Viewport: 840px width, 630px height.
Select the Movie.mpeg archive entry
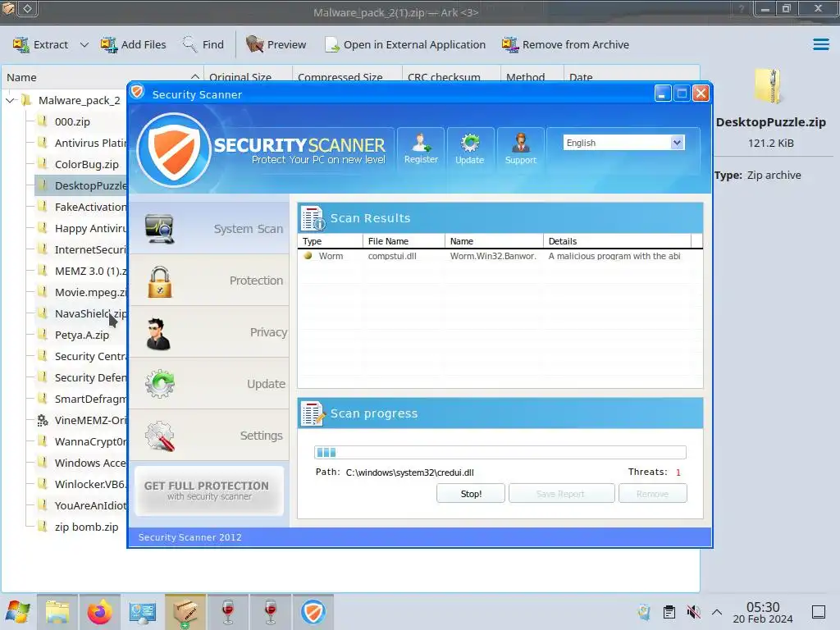click(80, 293)
